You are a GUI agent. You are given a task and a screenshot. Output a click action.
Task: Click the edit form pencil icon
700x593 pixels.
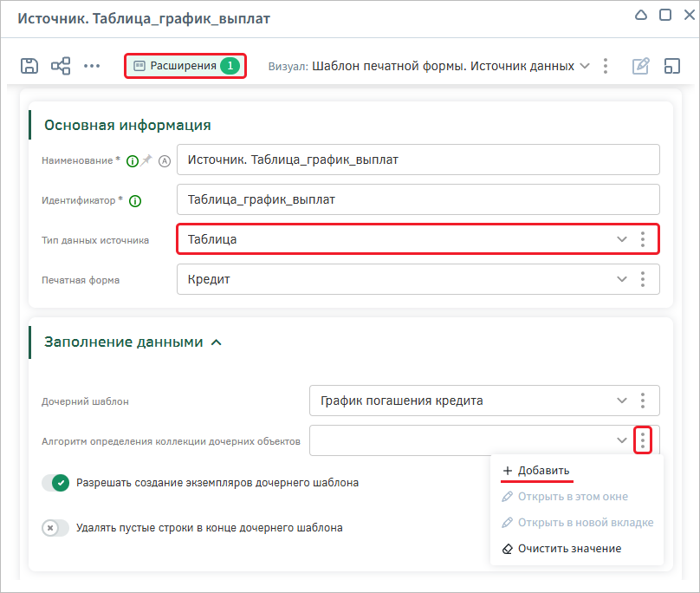(640, 66)
